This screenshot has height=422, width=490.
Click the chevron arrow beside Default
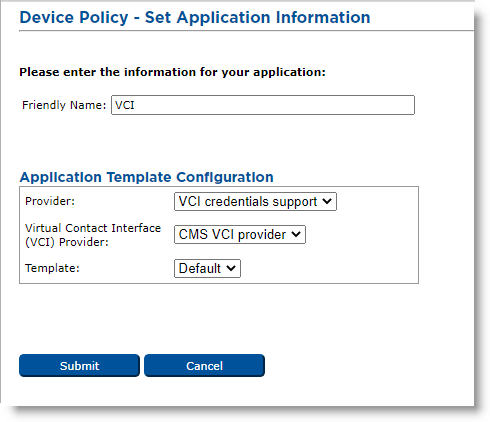point(231,268)
